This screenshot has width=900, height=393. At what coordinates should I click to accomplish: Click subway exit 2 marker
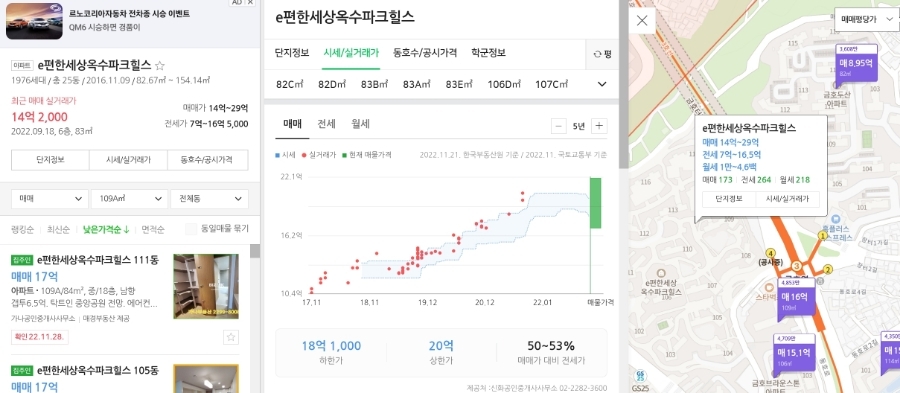click(x=828, y=269)
